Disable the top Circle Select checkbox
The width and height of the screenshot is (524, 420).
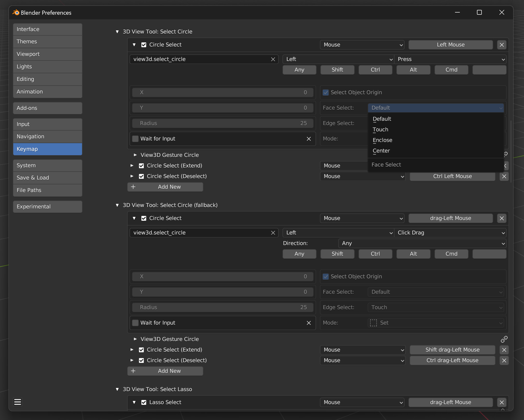point(144,45)
